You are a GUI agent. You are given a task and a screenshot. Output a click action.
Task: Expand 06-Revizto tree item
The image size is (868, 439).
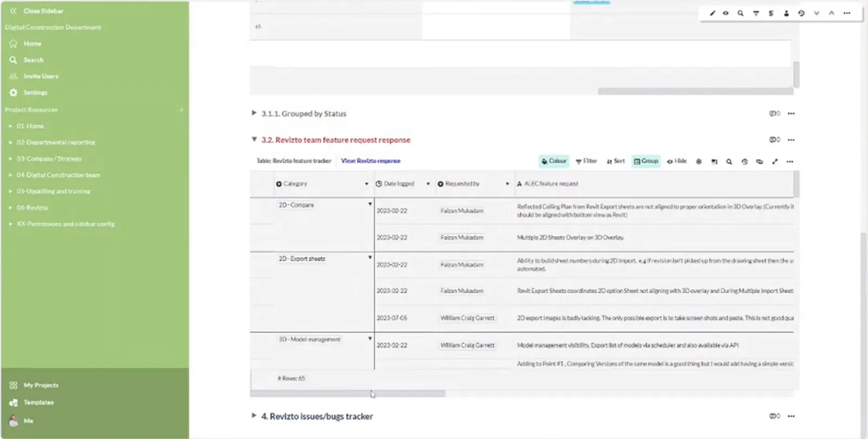tap(10, 208)
